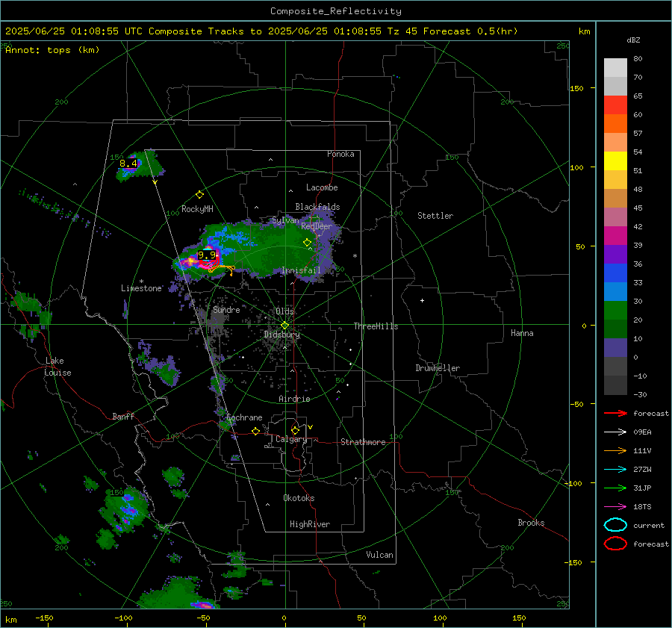Click yellow swatch in dBZ scale
The image size is (672, 628).
tap(615, 161)
